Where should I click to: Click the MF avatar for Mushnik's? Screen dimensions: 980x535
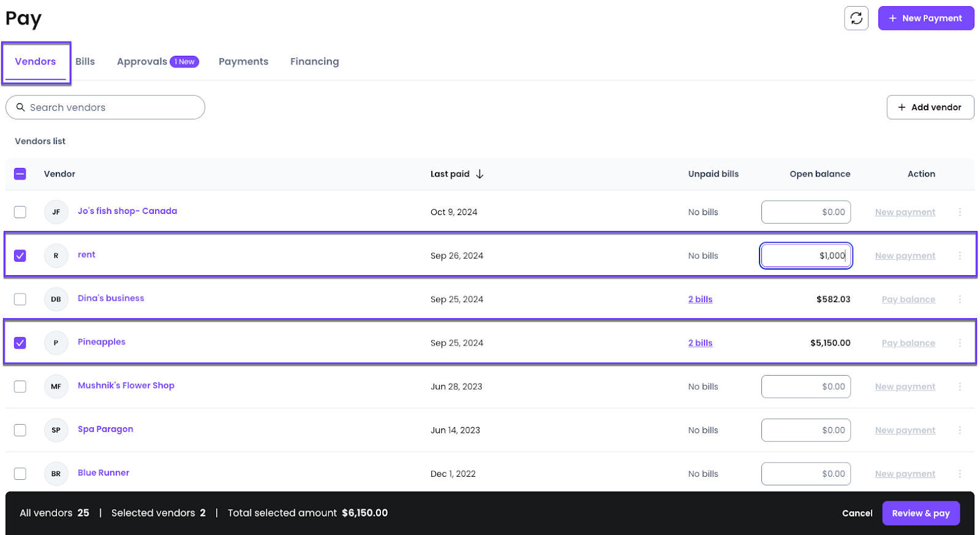56,387
